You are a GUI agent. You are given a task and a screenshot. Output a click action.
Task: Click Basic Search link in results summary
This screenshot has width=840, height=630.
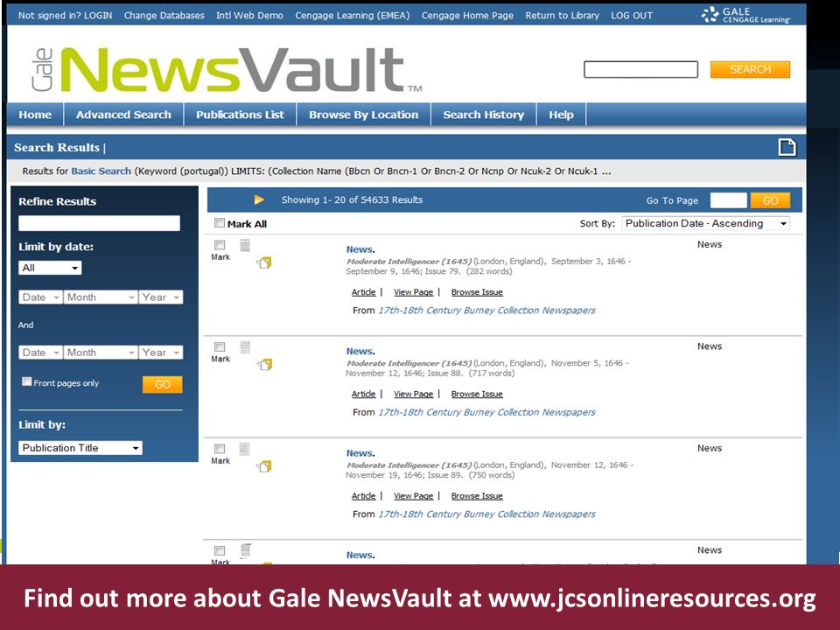(x=101, y=171)
